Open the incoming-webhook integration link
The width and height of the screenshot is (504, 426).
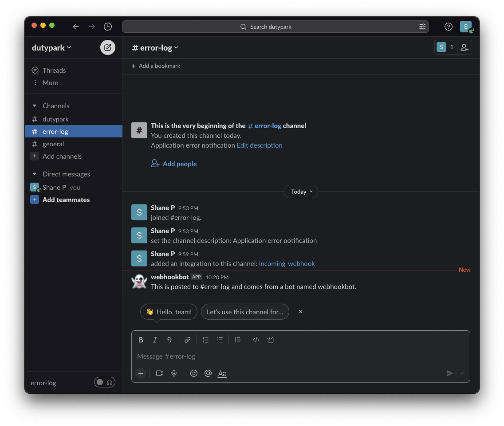coord(287,264)
